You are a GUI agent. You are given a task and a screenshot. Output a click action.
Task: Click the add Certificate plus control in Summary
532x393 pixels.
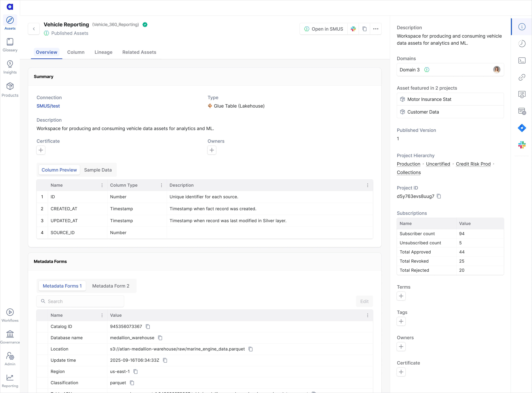tap(41, 150)
